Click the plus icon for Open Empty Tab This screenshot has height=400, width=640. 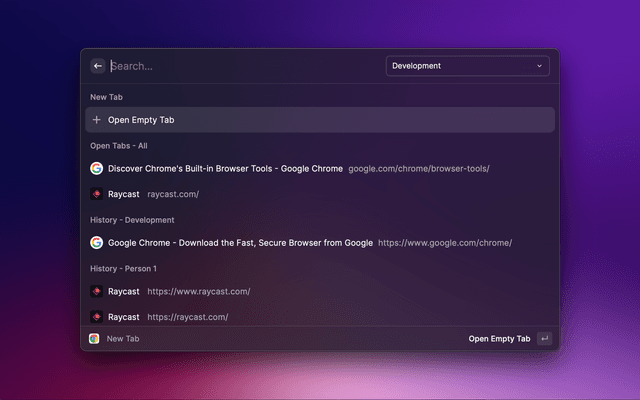(97, 120)
